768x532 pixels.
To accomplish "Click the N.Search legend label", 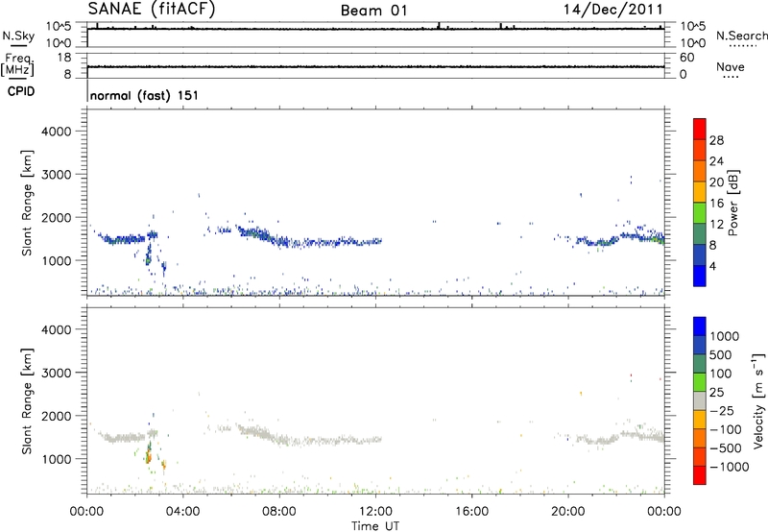I will pyautogui.click(x=742, y=36).
